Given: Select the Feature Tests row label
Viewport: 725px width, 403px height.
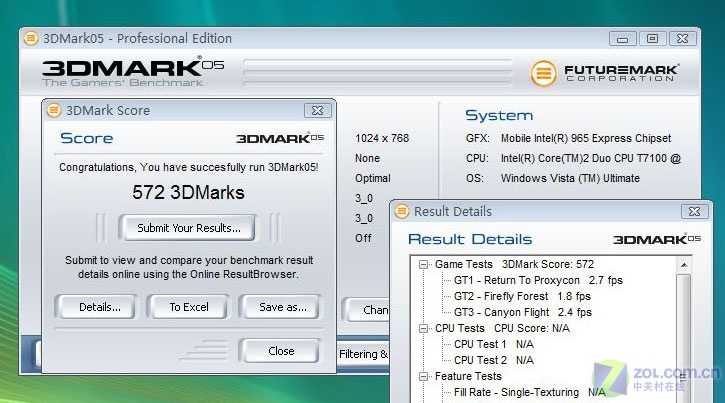Looking at the screenshot, I should coord(468,376).
